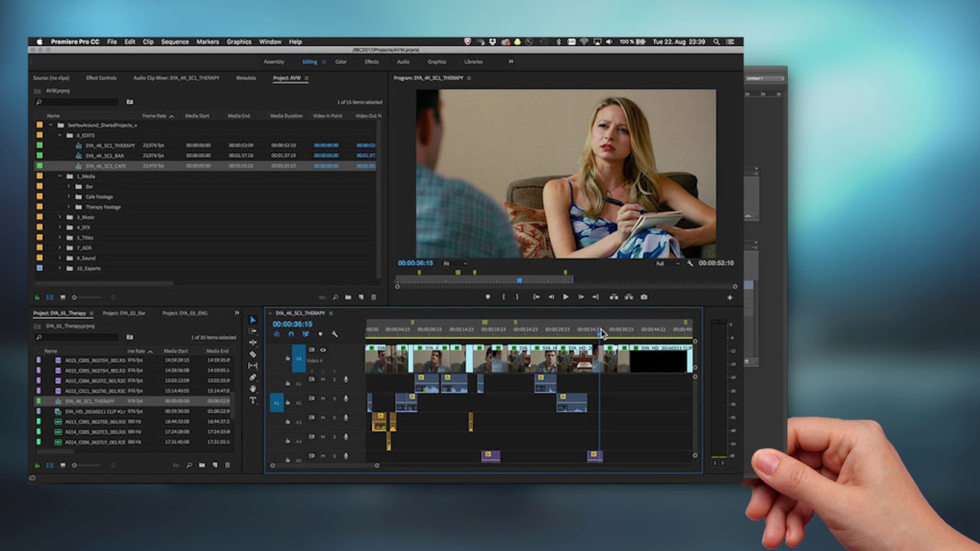
Task: Enable voice-over record on A3
Action: click(x=345, y=418)
